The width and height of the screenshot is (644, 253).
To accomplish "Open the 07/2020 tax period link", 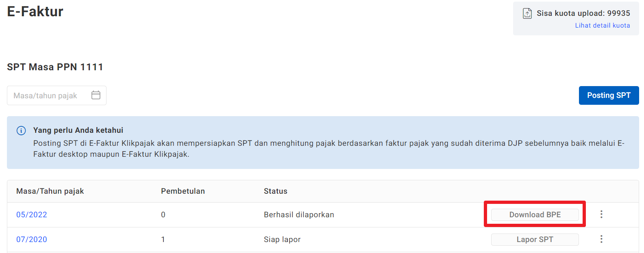I will [x=32, y=240].
